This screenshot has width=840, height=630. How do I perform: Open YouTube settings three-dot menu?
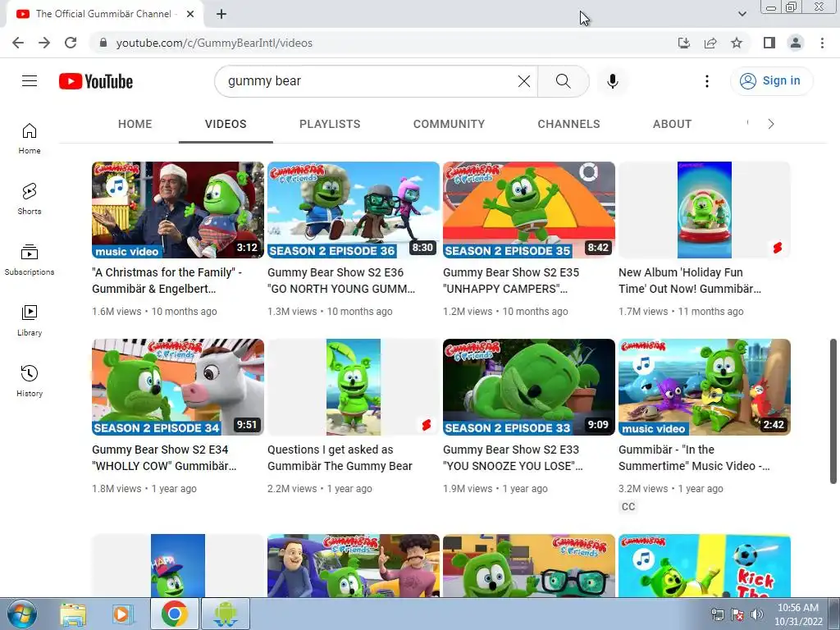click(707, 81)
